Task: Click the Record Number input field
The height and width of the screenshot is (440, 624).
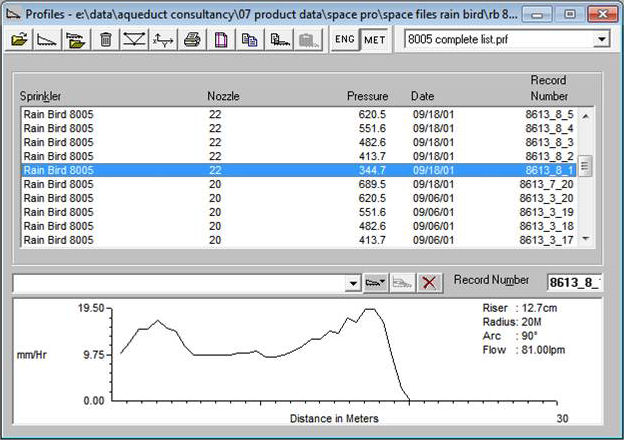Action: click(x=575, y=282)
